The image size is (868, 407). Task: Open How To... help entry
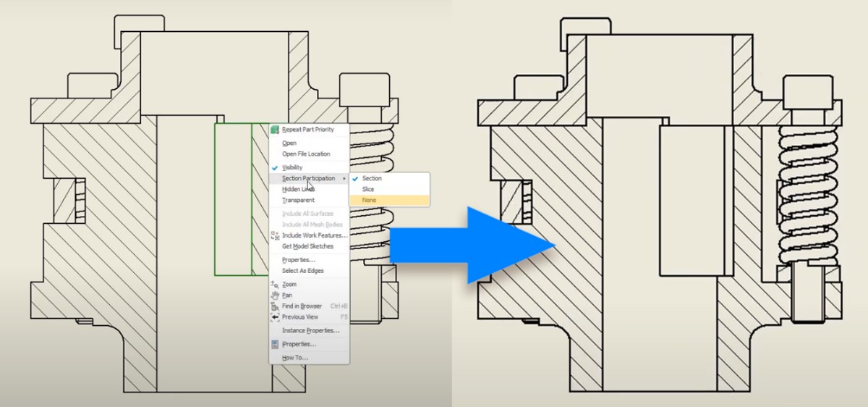click(309, 358)
